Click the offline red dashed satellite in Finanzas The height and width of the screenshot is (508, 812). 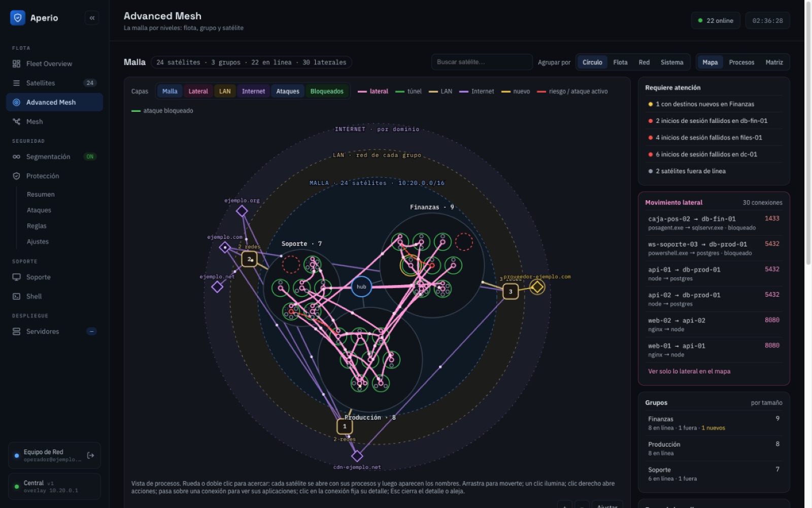coord(464,242)
